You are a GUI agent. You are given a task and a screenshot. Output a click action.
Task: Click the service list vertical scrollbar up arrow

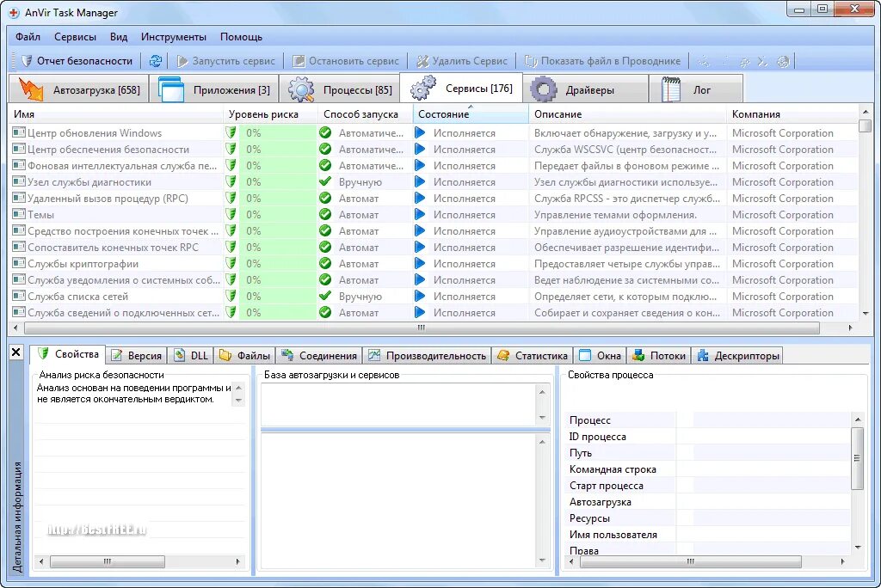(866, 113)
